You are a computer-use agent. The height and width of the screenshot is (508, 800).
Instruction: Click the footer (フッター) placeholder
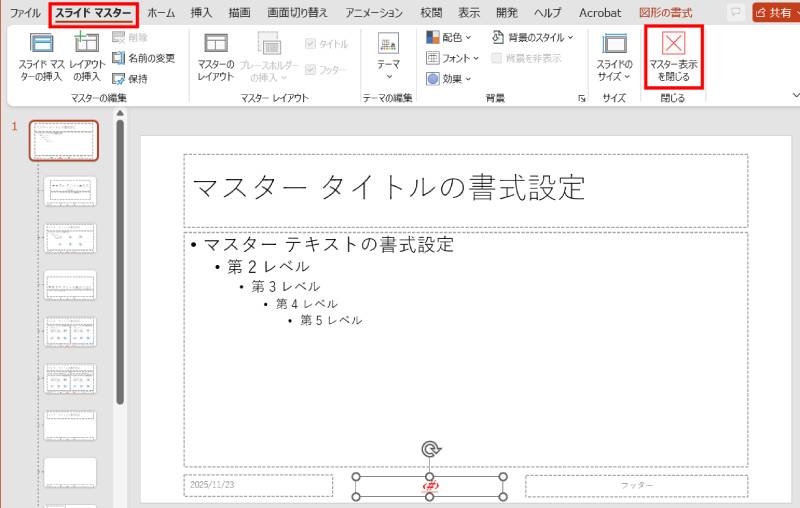click(x=636, y=485)
